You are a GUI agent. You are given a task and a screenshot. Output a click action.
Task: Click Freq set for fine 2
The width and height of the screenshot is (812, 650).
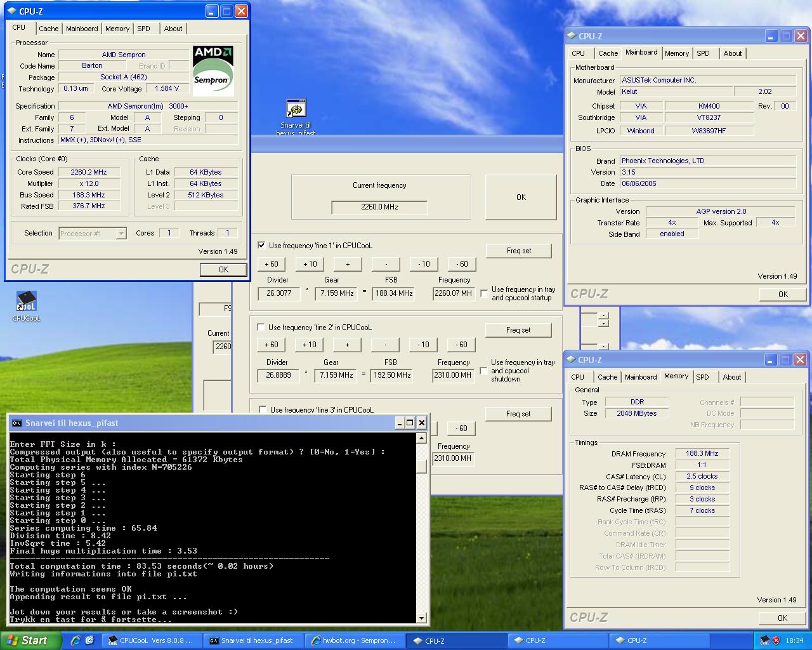coord(518,330)
